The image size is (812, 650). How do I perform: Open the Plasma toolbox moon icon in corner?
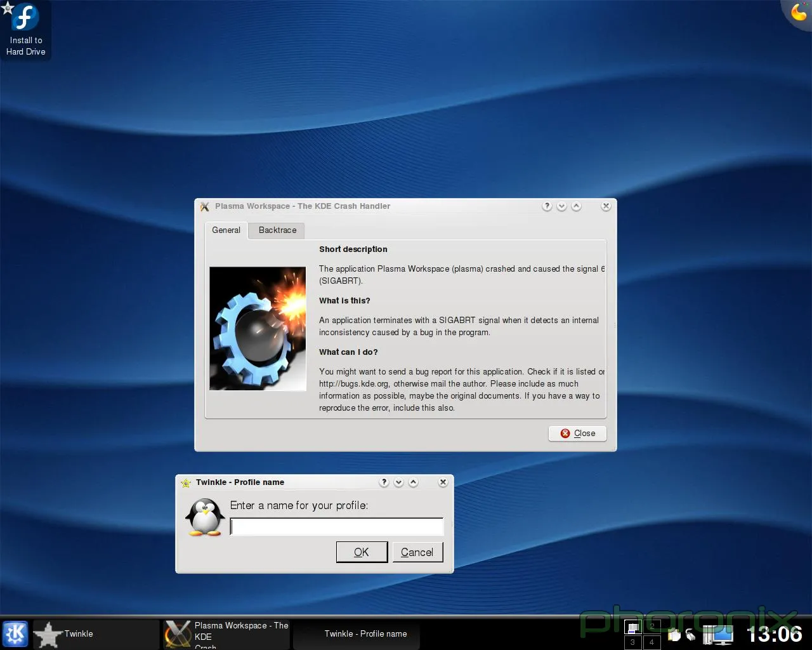(x=799, y=12)
